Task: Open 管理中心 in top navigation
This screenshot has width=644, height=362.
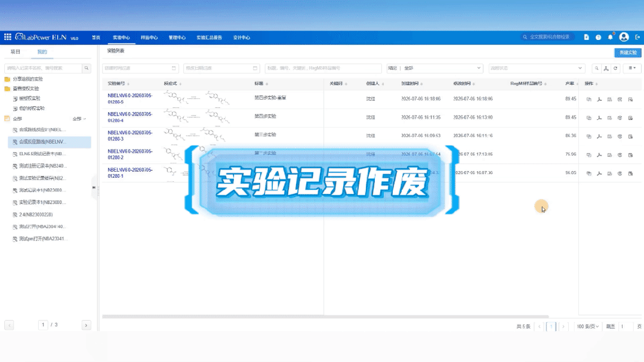Action: pos(177,38)
